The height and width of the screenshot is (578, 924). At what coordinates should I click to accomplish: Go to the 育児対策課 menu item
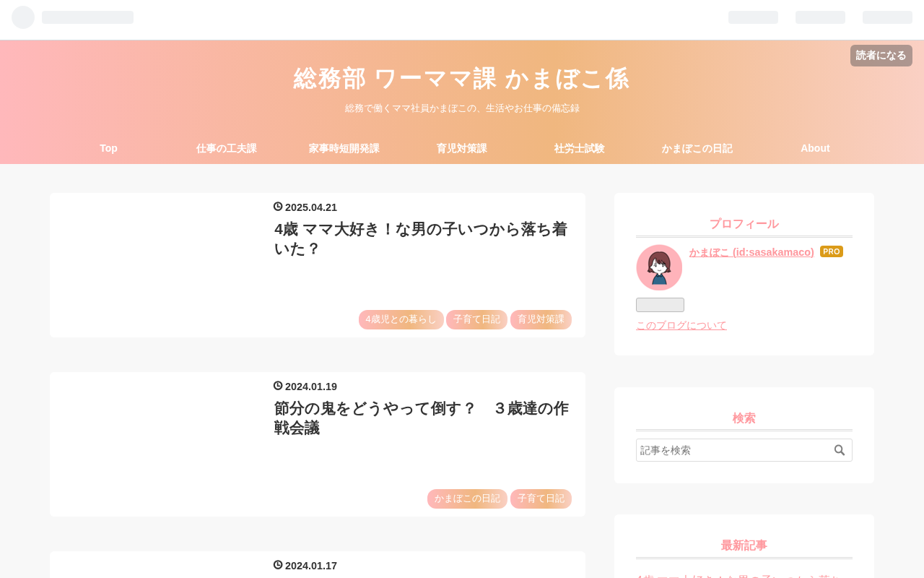coord(462,148)
